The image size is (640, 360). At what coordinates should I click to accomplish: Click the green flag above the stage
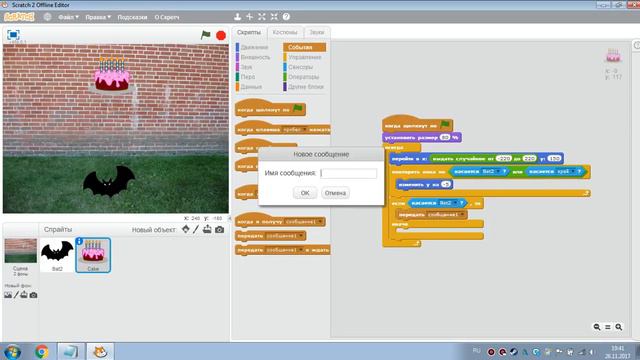[x=205, y=35]
